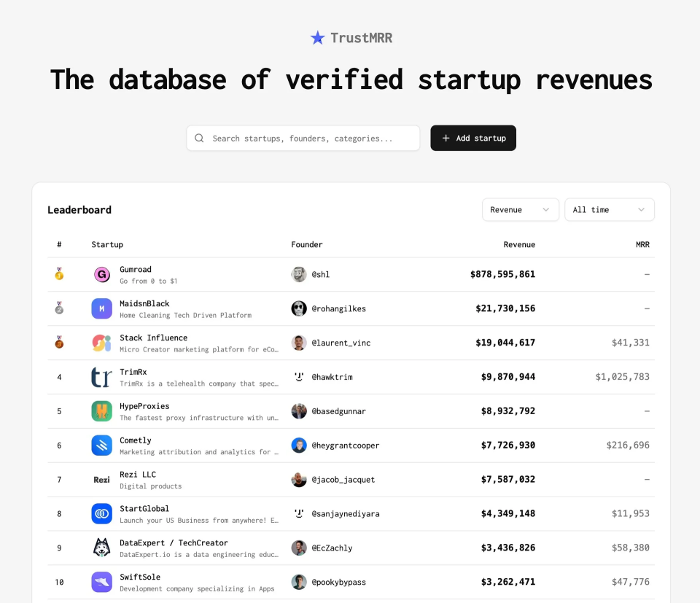Open the Cometly logo icon

pyautogui.click(x=101, y=446)
